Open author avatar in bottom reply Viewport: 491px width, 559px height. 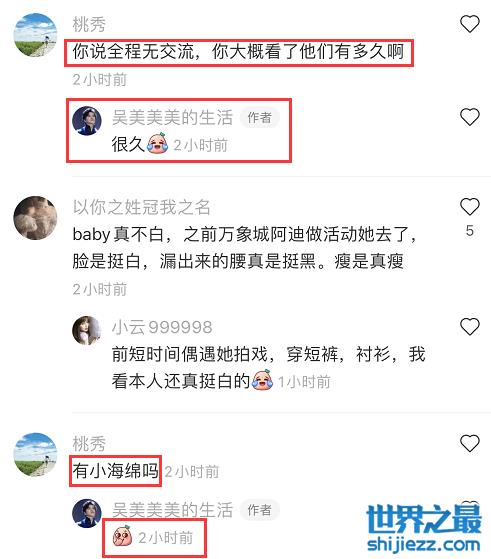click(87, 513)
